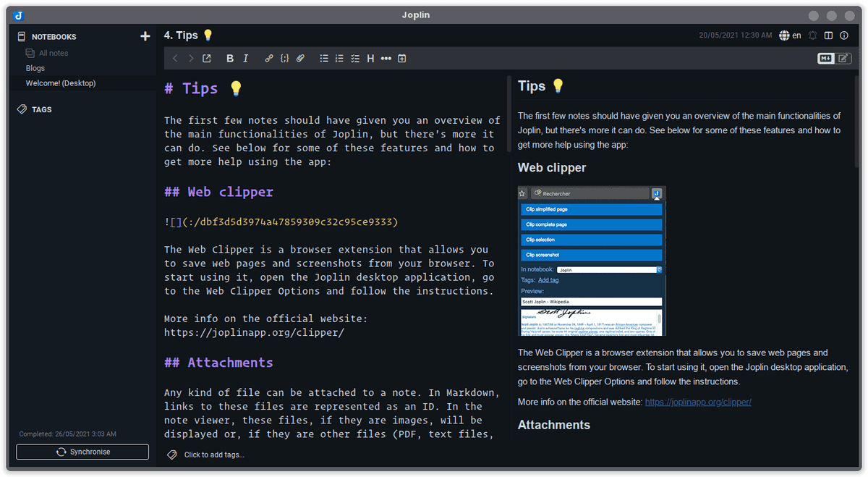Insert a numbered list
The height and width of the screenshot is (477, 868).
click(339, 59)
